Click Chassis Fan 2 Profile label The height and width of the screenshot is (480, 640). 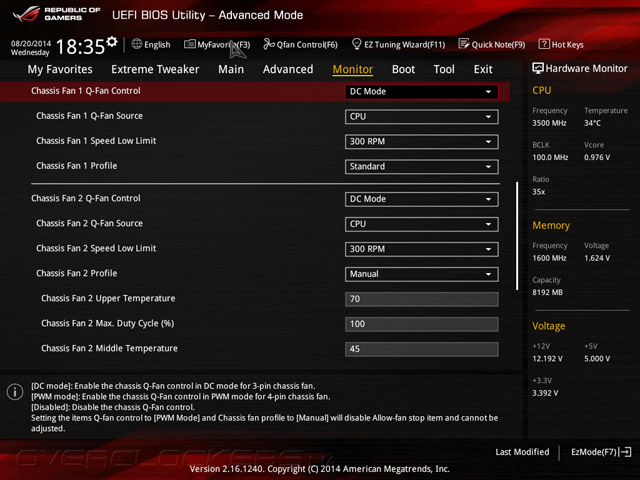(77, 273)
